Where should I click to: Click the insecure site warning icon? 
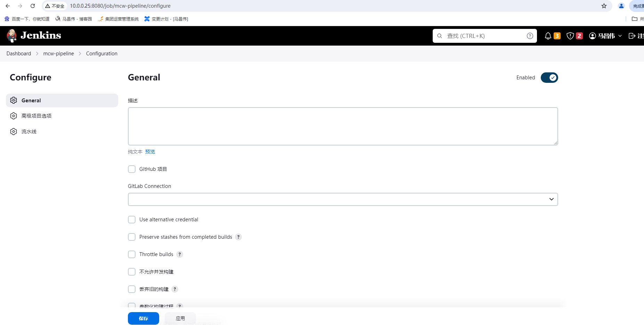coord(48,6)
